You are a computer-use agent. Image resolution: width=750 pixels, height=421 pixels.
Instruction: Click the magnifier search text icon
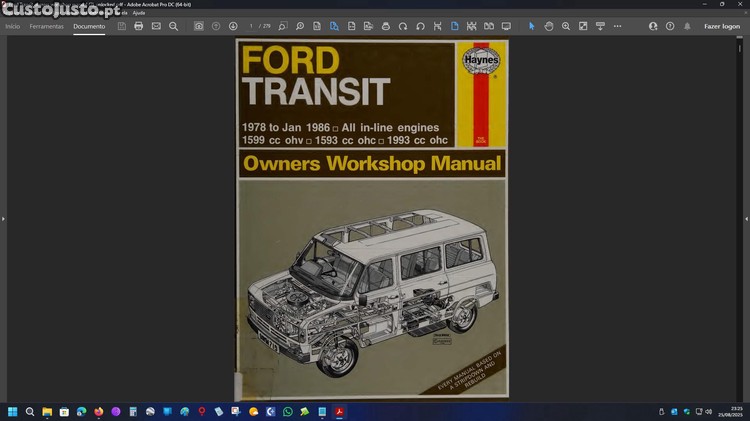[x=173, y=26]
